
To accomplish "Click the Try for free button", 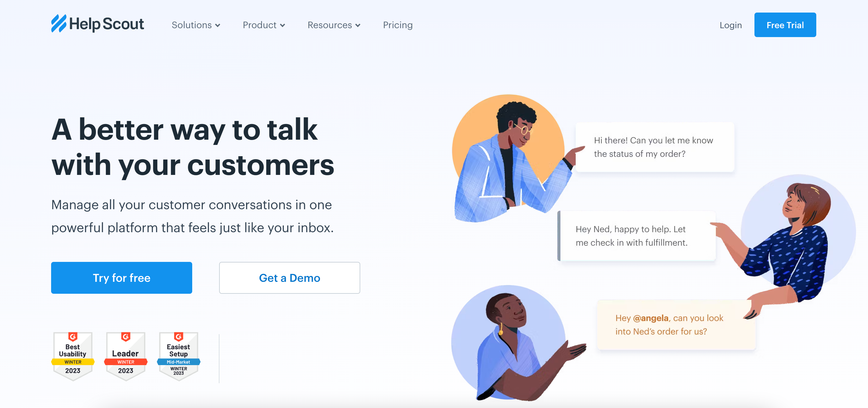I will pyautogui.click(x=122, y=278).
